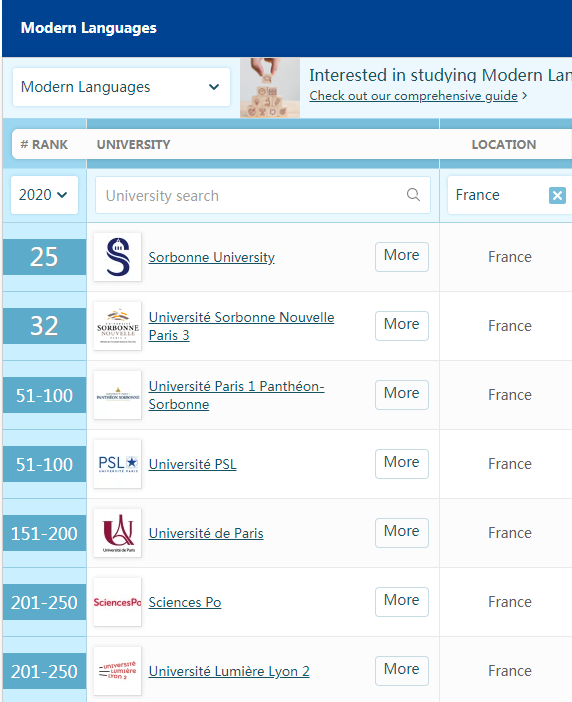Image resolution: width=572 pixels, height=702 pixels.
Task: Open the Université Lumière Lyon 2 link
Action: coord(229,671)
